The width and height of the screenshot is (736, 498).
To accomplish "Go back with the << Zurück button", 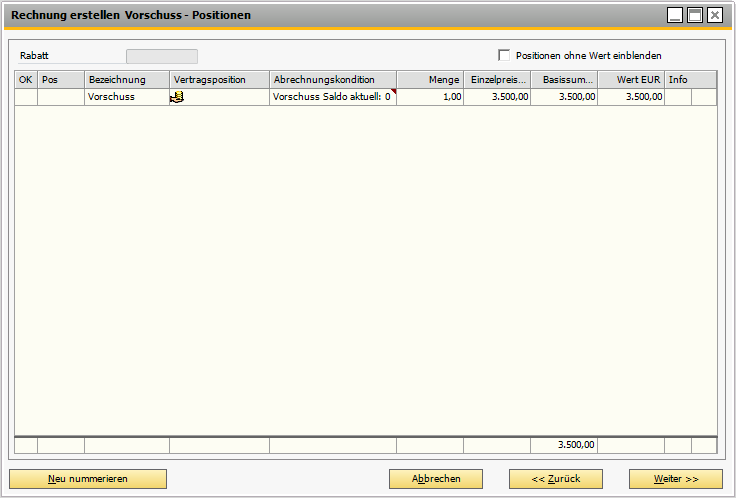I will [x=555, y=479].
